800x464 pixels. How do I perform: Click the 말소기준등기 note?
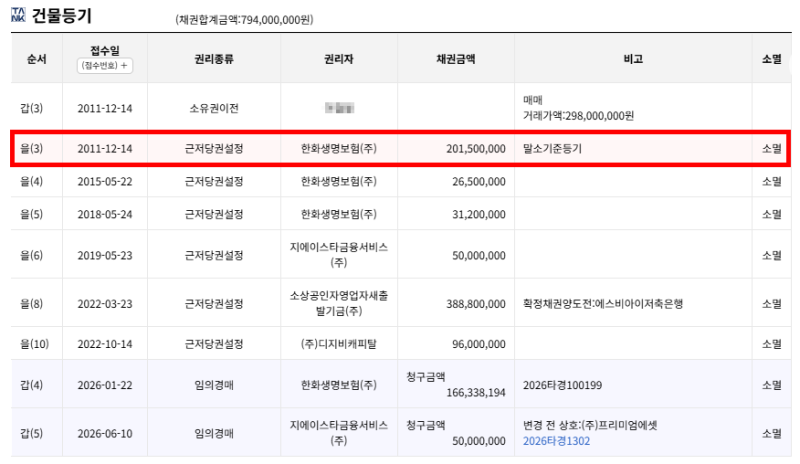coord(552,149)
